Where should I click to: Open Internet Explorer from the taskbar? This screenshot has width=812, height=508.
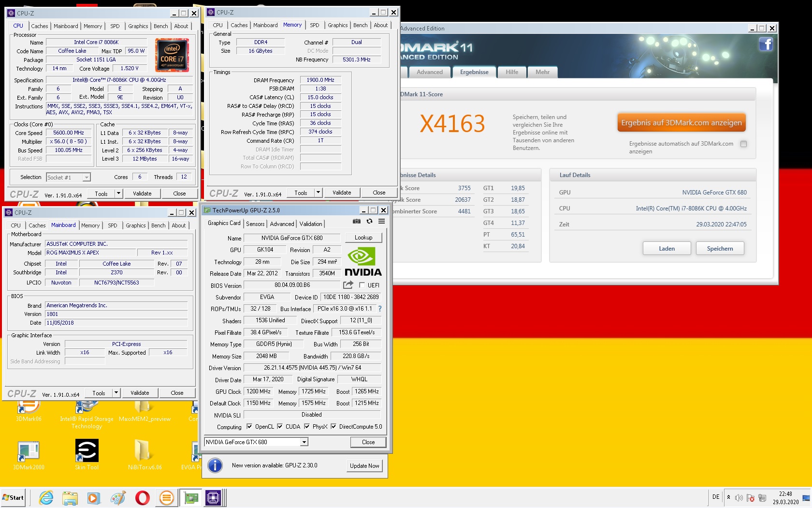click(46, 497)
